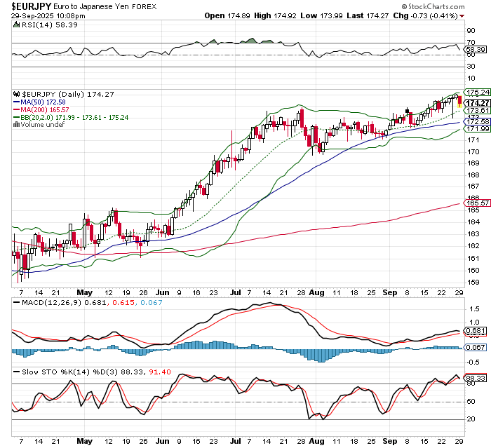Click the red MA(200) legend line marker
Viewport: 491px width, 448px height.
pyautogui.click(x=18, y=110)
